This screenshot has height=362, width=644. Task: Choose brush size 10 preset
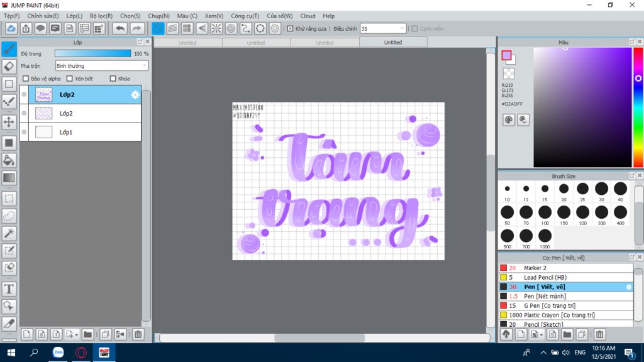click(508, 192)
